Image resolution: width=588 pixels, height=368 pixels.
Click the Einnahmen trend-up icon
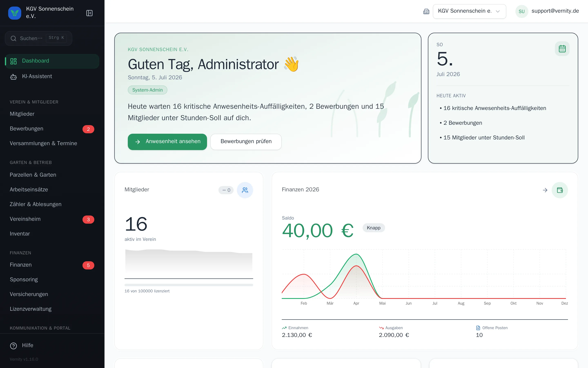284,328
